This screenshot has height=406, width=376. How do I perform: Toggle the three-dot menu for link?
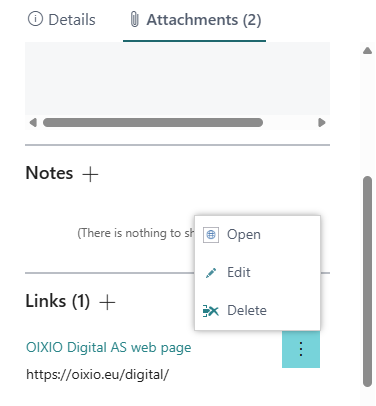point(301,349)
